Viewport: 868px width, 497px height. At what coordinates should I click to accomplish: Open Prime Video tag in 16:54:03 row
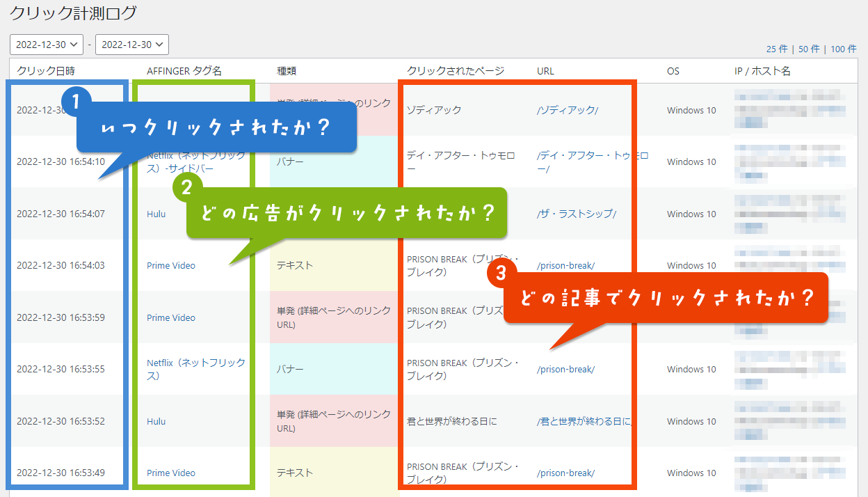tap(171, 265)
